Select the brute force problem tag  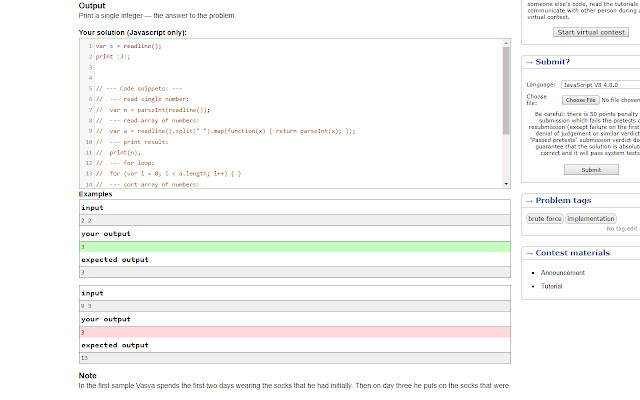pyautogui.click(x=544, y=219)
